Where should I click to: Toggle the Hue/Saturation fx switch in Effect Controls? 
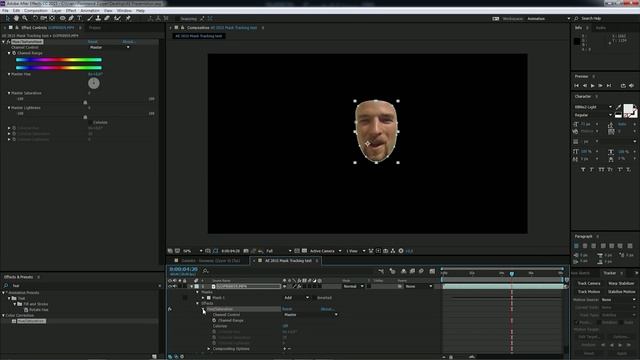point(8,42)
